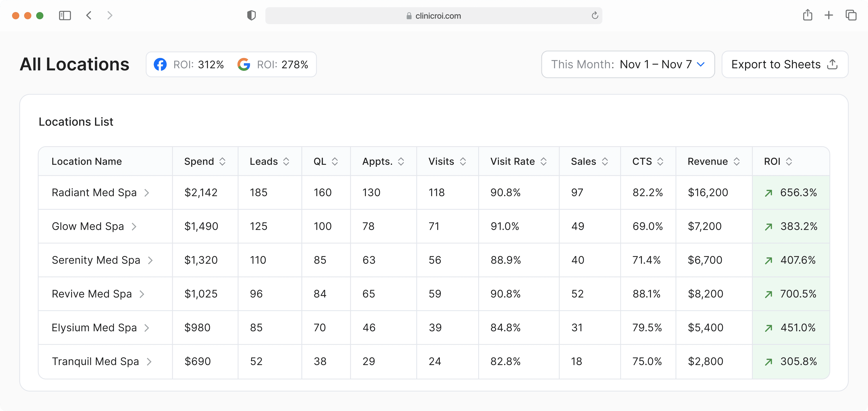Screen dimensions: 868x411
Task: Click the Google ROI icon
Action: click(x=244, y=64)
